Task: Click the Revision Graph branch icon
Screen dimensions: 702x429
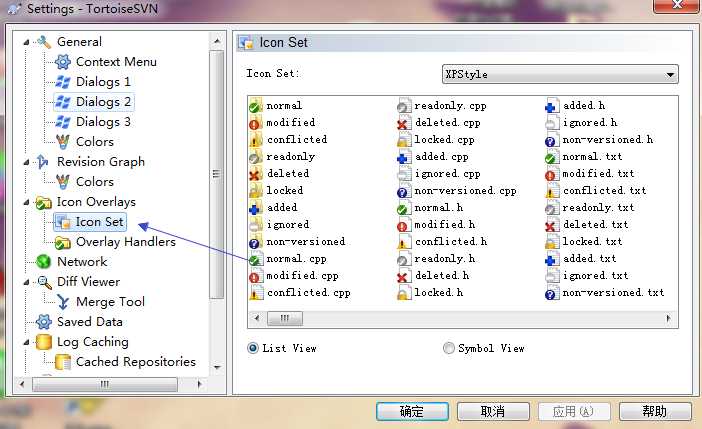Action: 43,162
